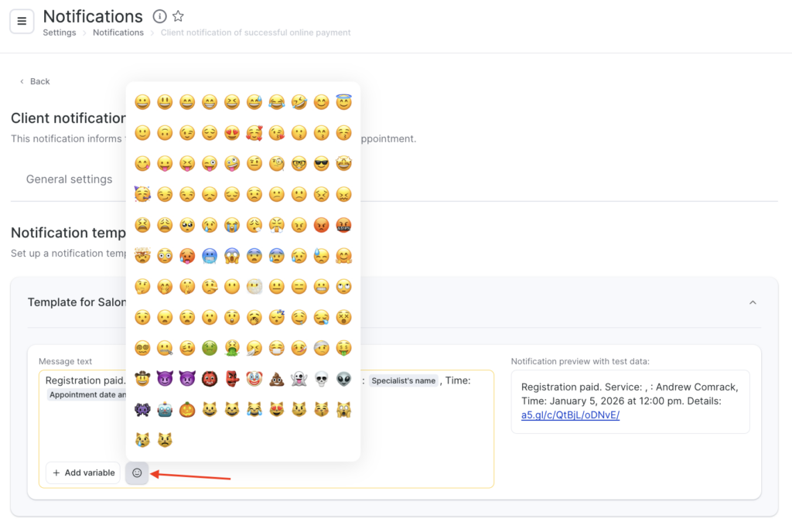792x532 pixels.
Task: Choose the ghost emoji
Action: pos(299,380)
